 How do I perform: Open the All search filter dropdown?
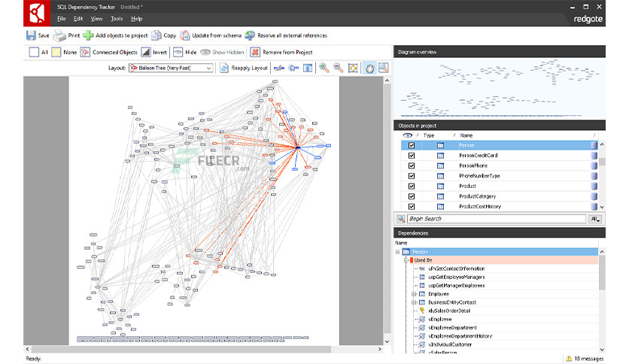(595, 219)
